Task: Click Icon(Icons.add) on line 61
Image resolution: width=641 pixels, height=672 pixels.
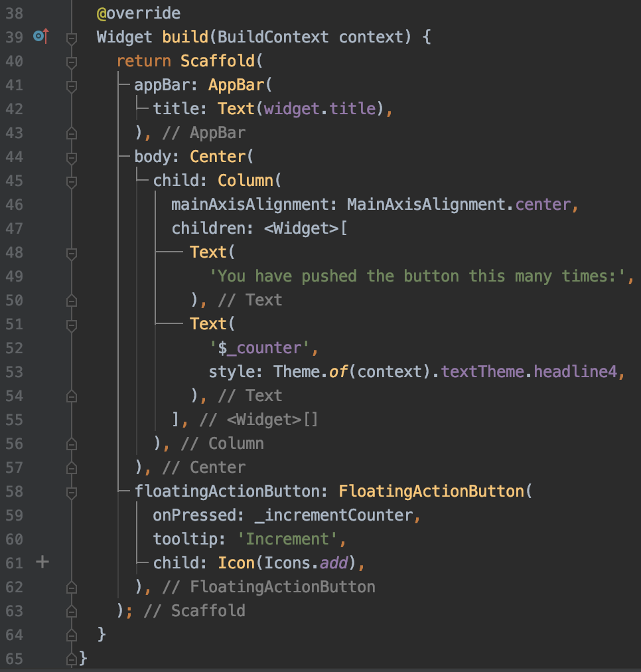Action: point(287,562)
